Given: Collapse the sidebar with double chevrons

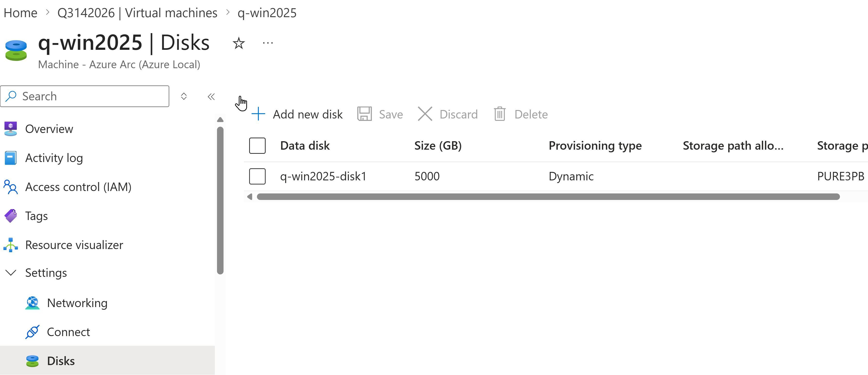Looking at the screenshot, I should pyautogui.click(x=211, y=97).
